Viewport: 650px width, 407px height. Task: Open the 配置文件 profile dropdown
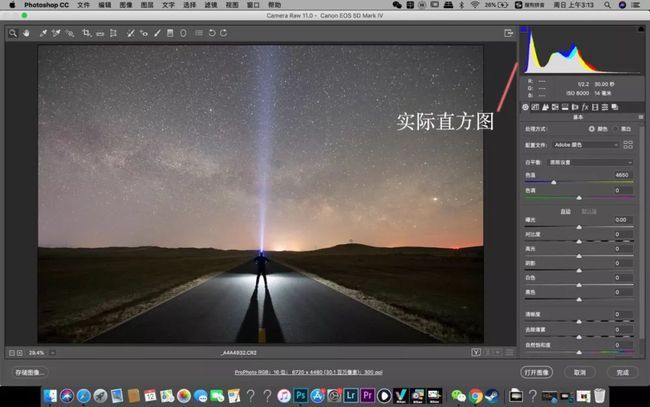click(587, 144)
